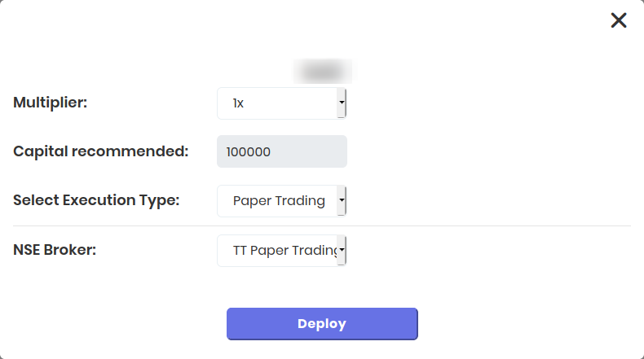Click the Multiplier label
This screenshot has width=644, height=359.
point(51,103)
